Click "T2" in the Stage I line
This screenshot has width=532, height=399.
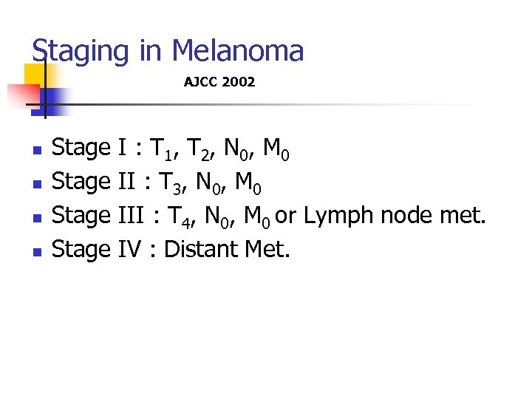click(198, 149)
